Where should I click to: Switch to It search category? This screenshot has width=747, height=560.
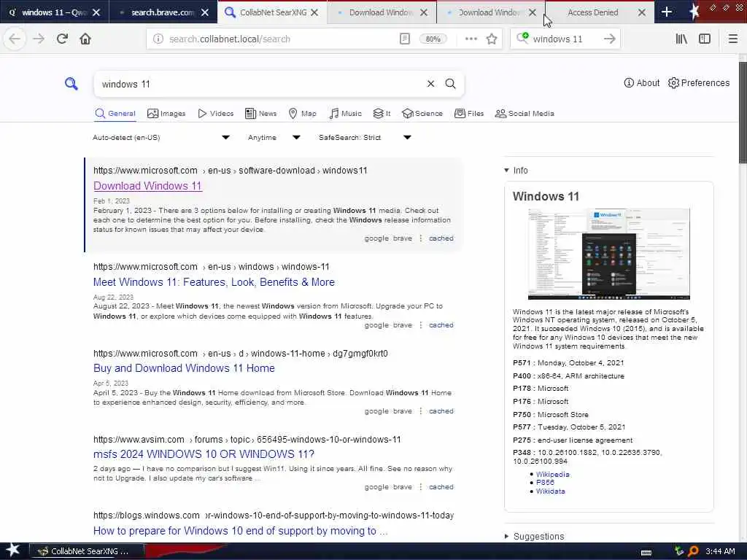tap(382, 113)
